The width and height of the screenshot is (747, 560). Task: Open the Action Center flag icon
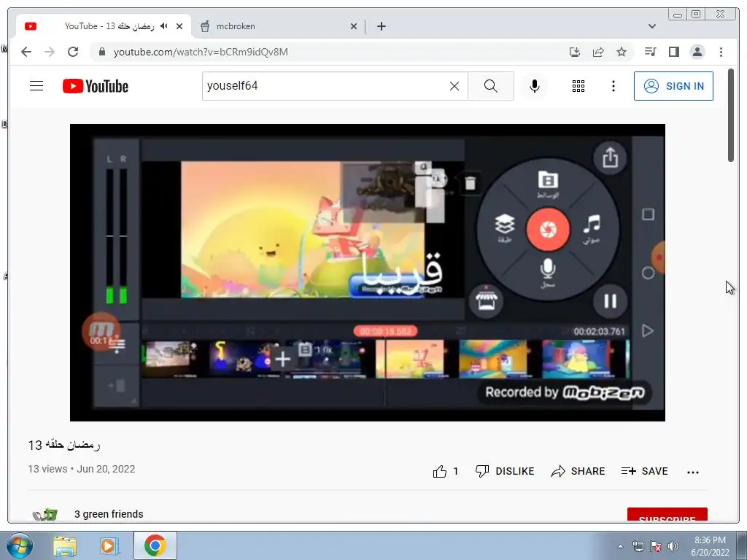point(656,546)
